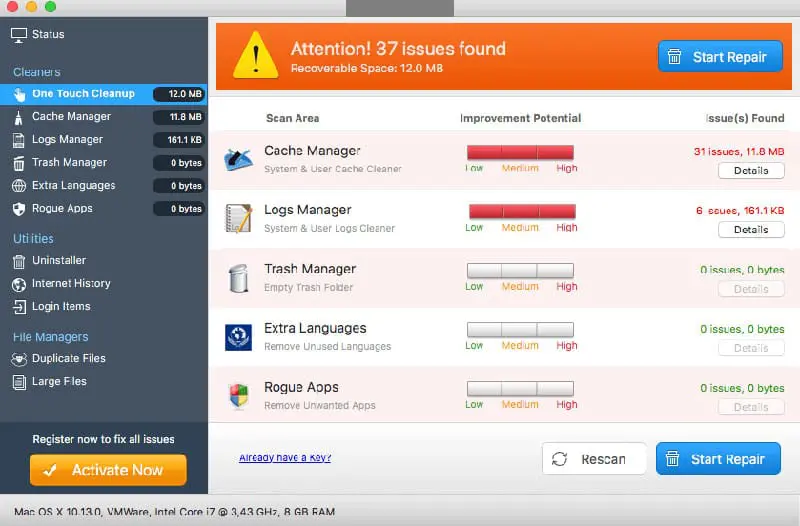Image resolution: width=800 pixels, height=526 pixels.
Task: Click the Logs Manager red improvement potential bar
Action: pos(522,211)
